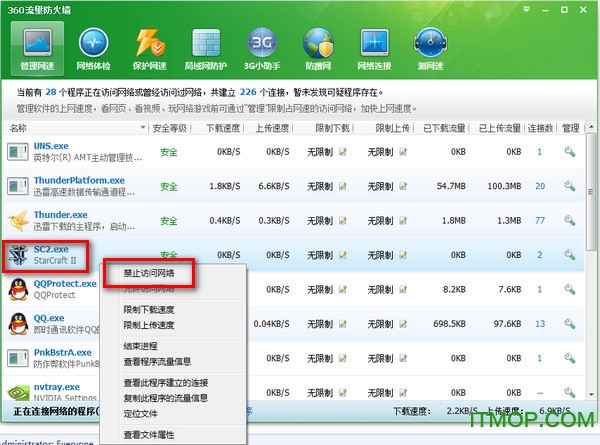
Task: Click the manage wrench icon for QQ.exe
Action: click(x=570, y=324)
